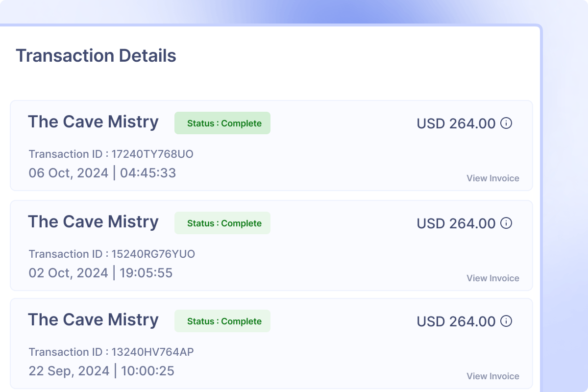Click Status Complete badge on first transaction
The width and height of the screenshot is (588, 392).
point(222,123)
